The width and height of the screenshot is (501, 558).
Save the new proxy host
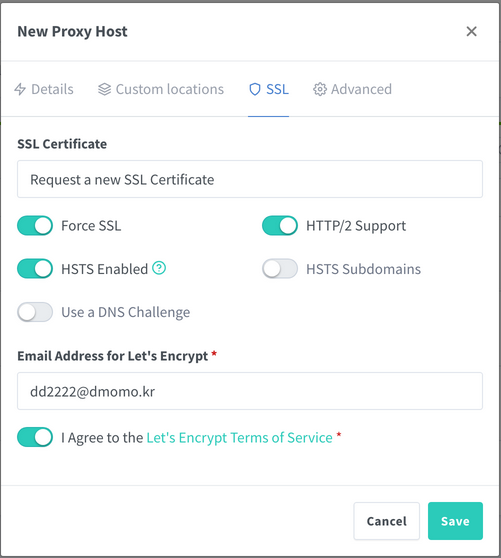coord(455,521)
